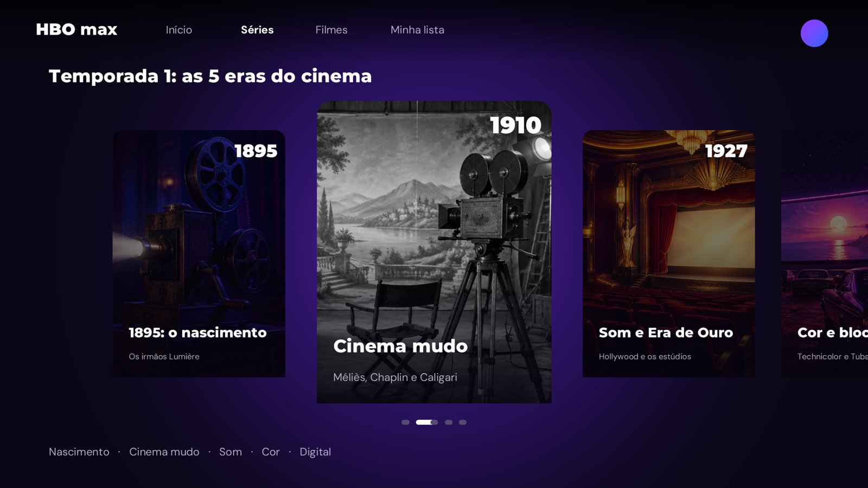Select the Som era link
Screen dimensions: 868x488
click(231, 452)
